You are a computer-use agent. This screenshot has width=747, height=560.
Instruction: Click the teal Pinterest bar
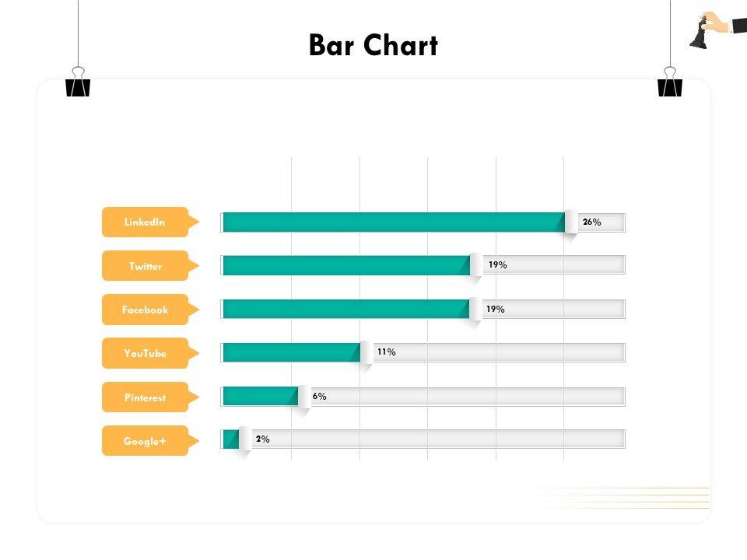click(259, 397)
